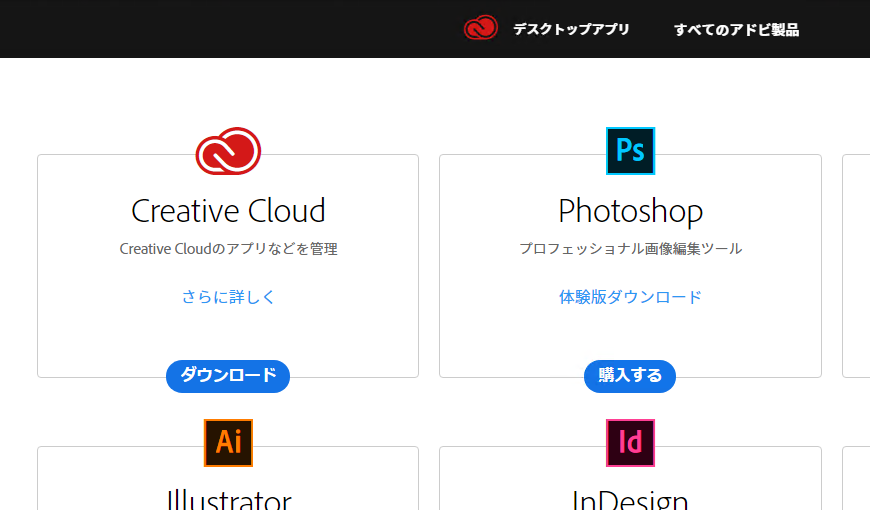Open 体験版ダウンロード link for Photoshop
870x510 pixels.
tap(630, 297)
